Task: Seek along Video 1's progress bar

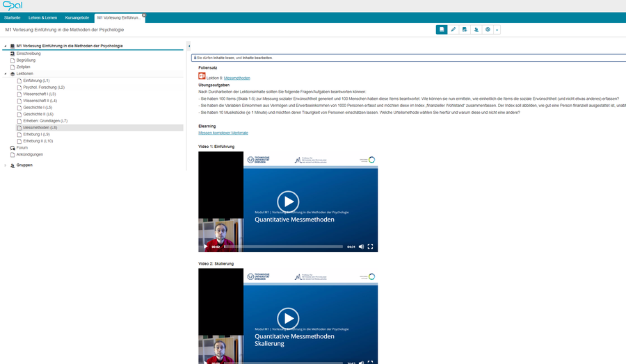Action: 284,247
